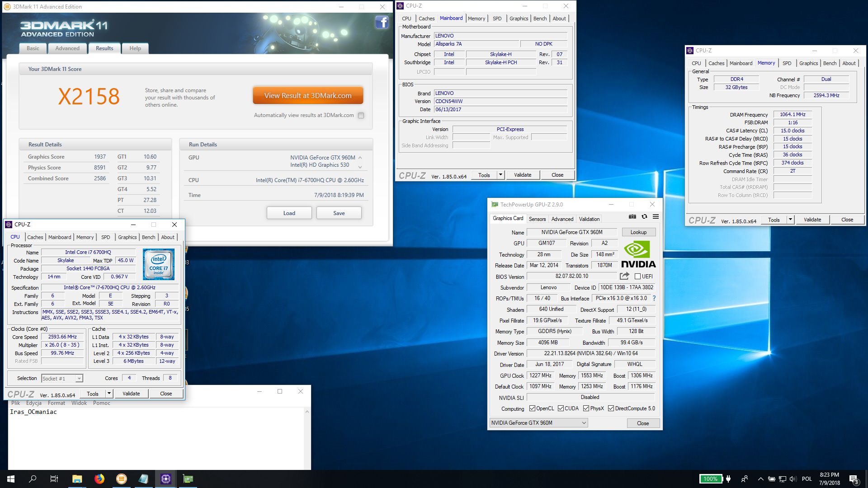Click the Facebook icon in 3DMark
The width and height of the screenshot is (868, 488).
click(382, 22)
